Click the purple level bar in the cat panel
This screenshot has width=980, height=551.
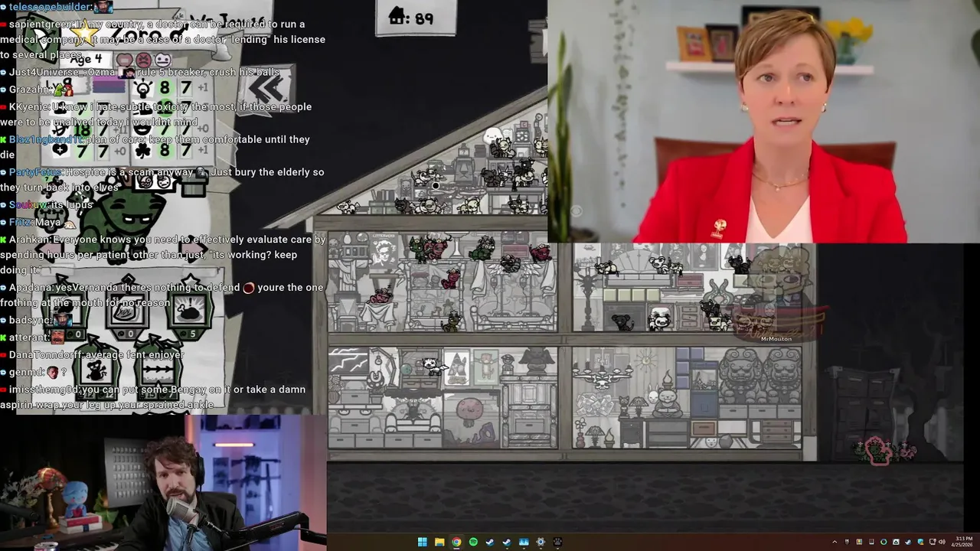[x=108, y=84]
